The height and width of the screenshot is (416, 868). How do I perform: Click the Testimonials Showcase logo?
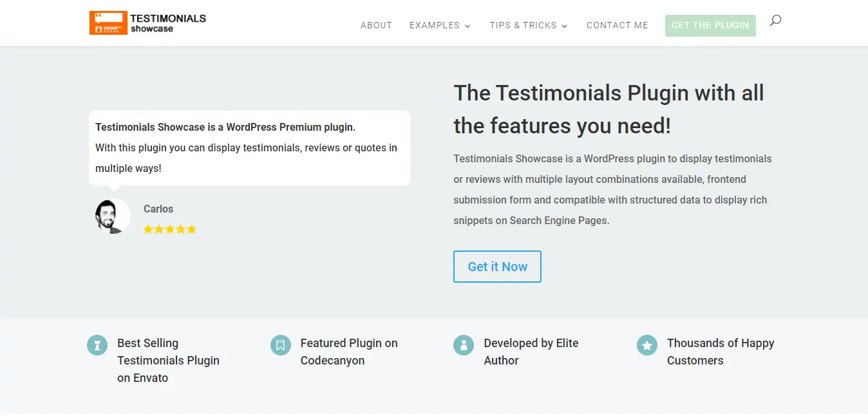click(147, 23)
